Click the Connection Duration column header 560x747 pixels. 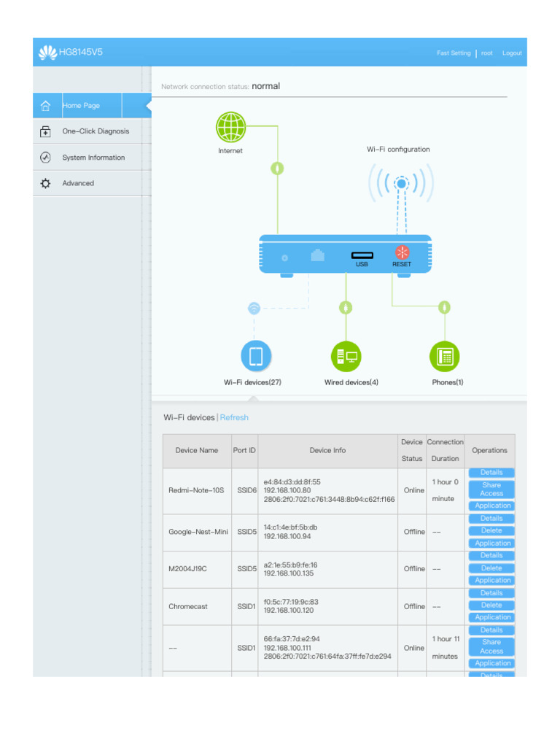point(446,450)
